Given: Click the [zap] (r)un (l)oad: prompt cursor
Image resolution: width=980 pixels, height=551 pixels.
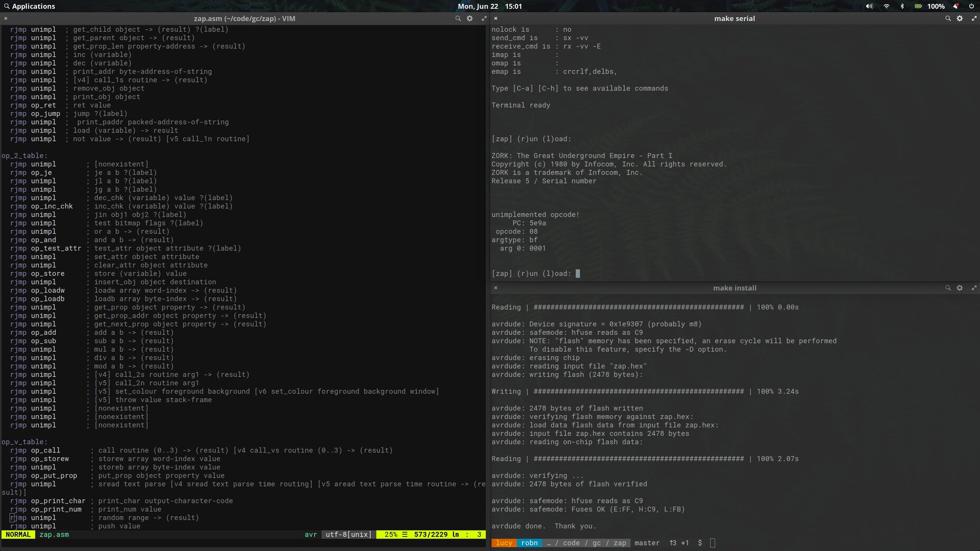Looking at the screenshot, I should (x=578, y=274).
